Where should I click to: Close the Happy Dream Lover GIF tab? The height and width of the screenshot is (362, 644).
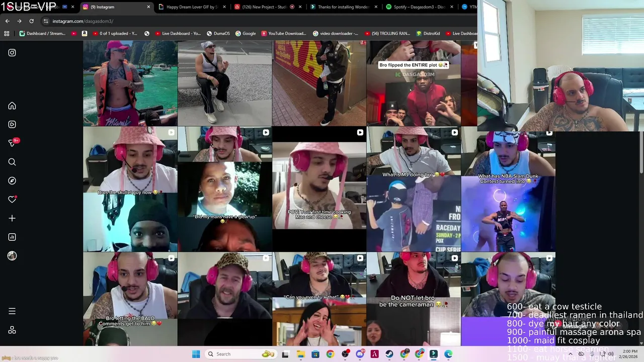(224, 7)
